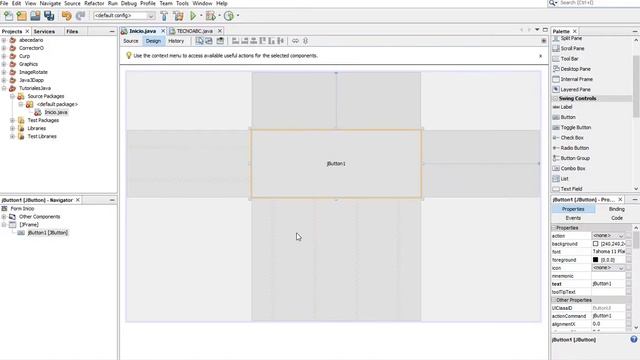The width and height of the screenshot is (640, 360).
Task: Click the Build Project hammer icon
Action: (x=164, y=16)
